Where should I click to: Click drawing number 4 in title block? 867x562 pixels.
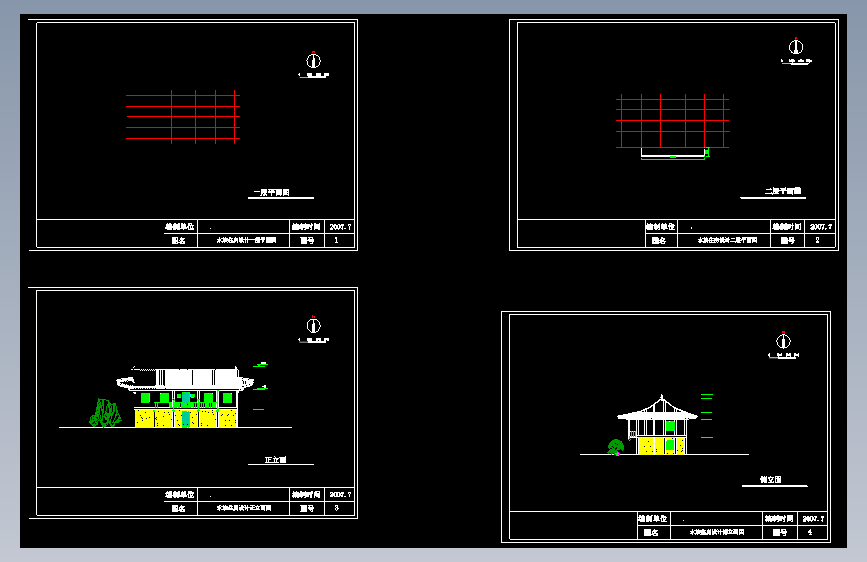[810, 532]
